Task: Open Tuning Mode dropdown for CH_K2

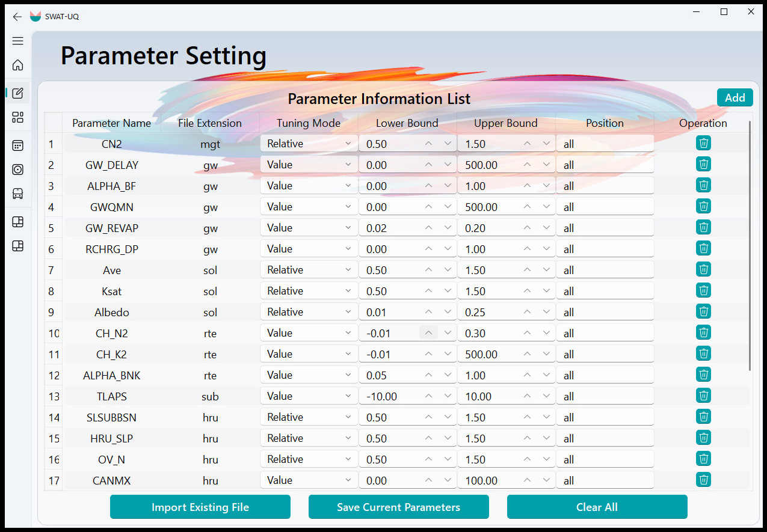Action: pyautogui.click(x=309, y=354)
